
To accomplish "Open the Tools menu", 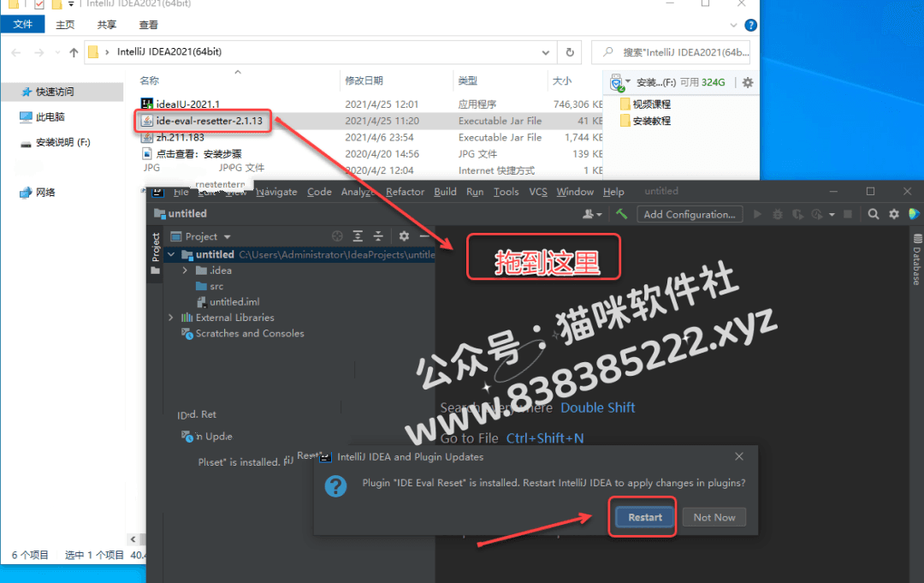I will coord(506,192).
